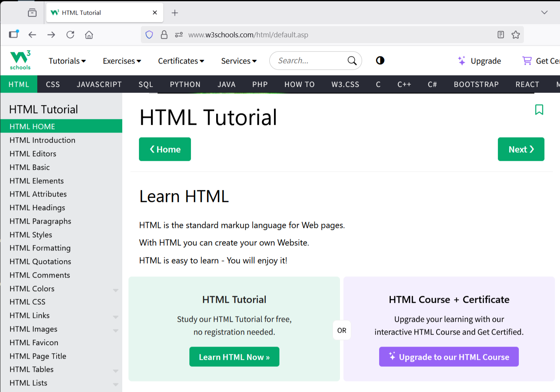Click the sidebar panel icon left of the back arrow

[x=14, y=34]
